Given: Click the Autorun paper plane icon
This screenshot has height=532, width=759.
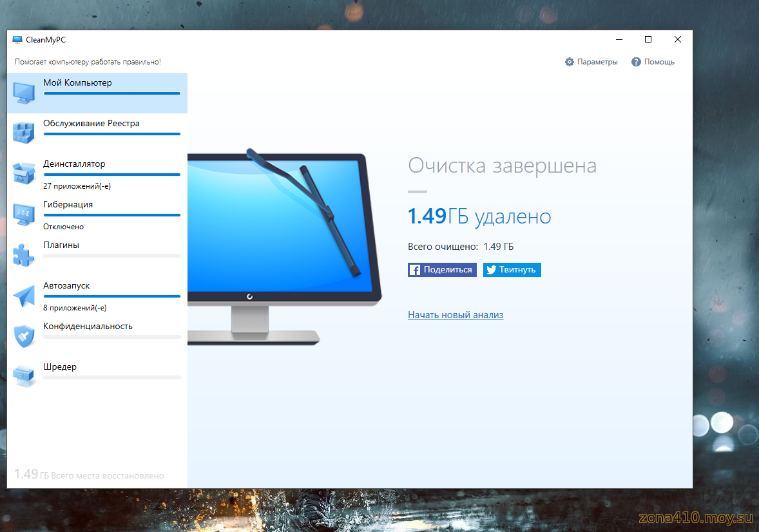Looking at the screenshot, I should [x=24, y=296].
